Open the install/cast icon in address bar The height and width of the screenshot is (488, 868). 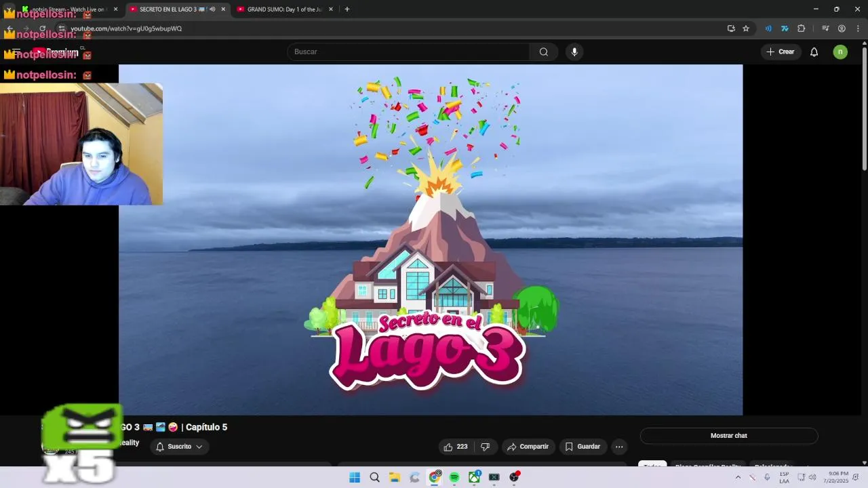tap(731, 28)
